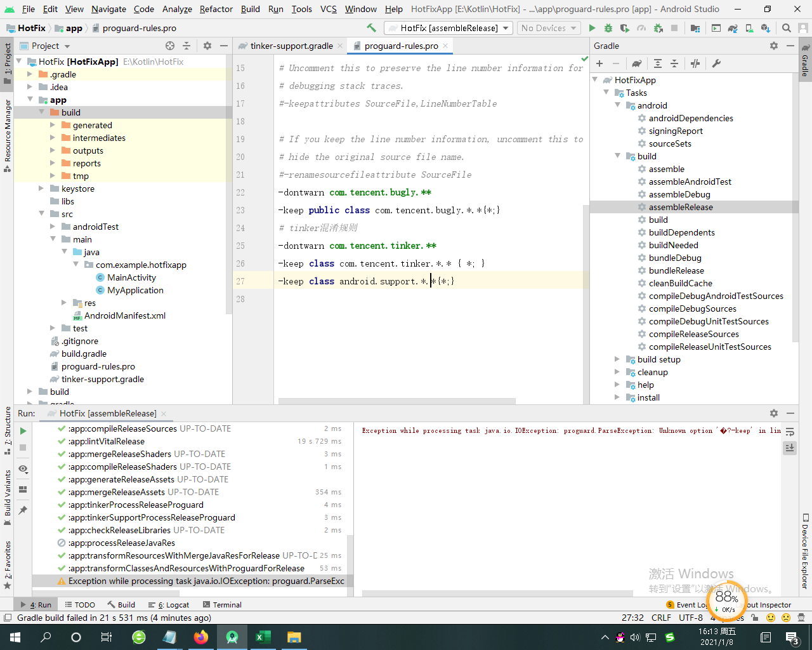Toggle offline mode icon in Gradle toolbar
This screenshot has height=650, width=812.
(x=695, y=63)
